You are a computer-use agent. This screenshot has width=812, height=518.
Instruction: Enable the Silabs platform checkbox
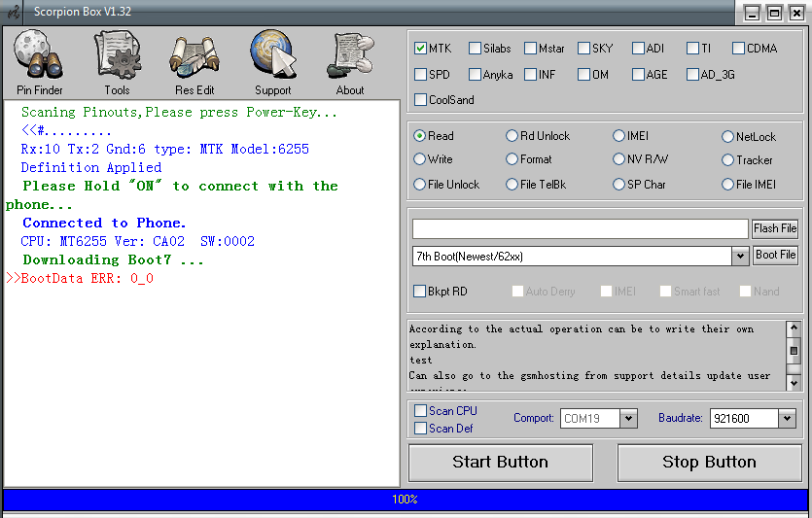pos(475,49)
